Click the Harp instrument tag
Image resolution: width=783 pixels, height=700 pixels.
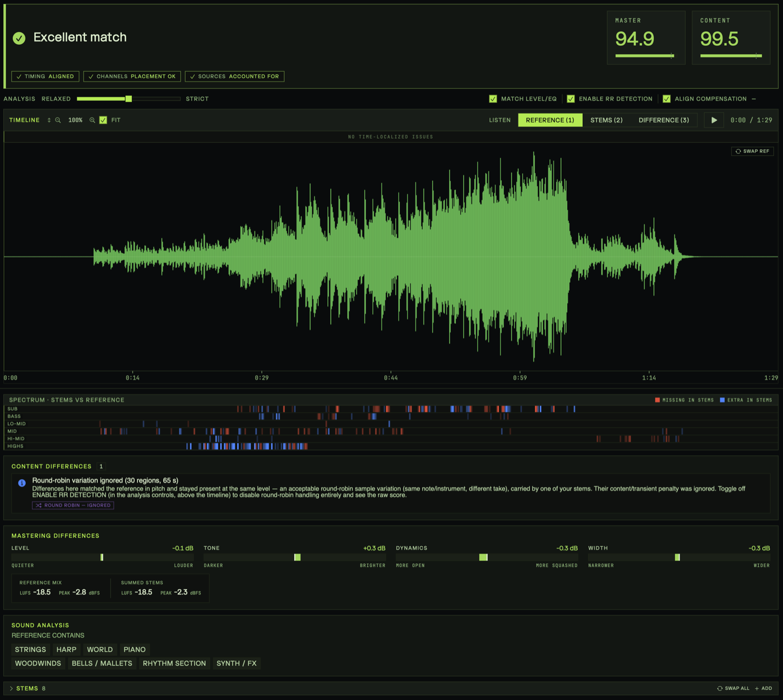click(66, 650)
